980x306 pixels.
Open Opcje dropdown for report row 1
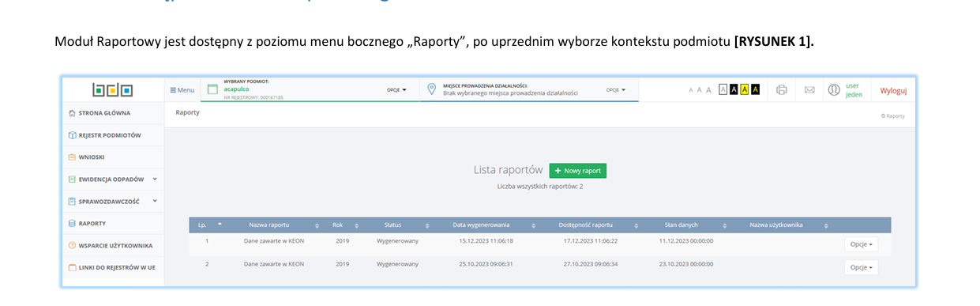[861, 244]
